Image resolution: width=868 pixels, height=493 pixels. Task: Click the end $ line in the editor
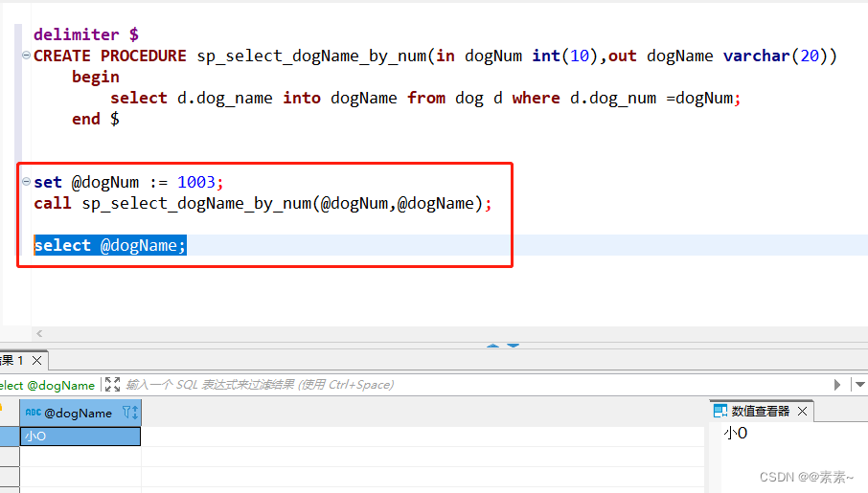(x=95, y=119)
